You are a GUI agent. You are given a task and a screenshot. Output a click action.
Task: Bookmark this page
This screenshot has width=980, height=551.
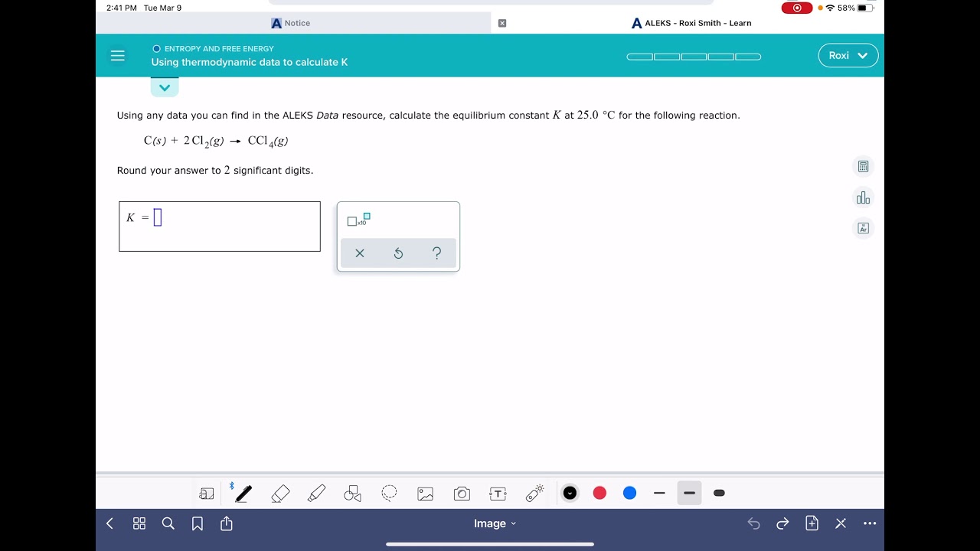(198, 523)
